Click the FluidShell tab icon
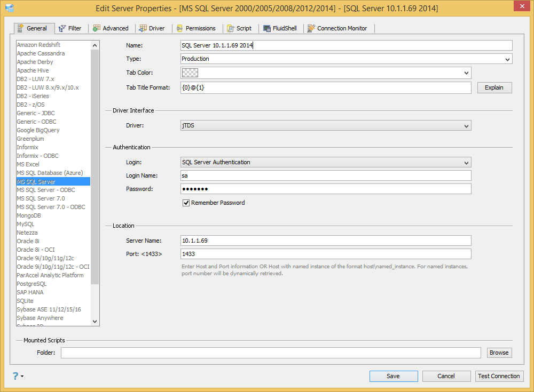Screen dimensions: 534x392 [x=267, y=29]
